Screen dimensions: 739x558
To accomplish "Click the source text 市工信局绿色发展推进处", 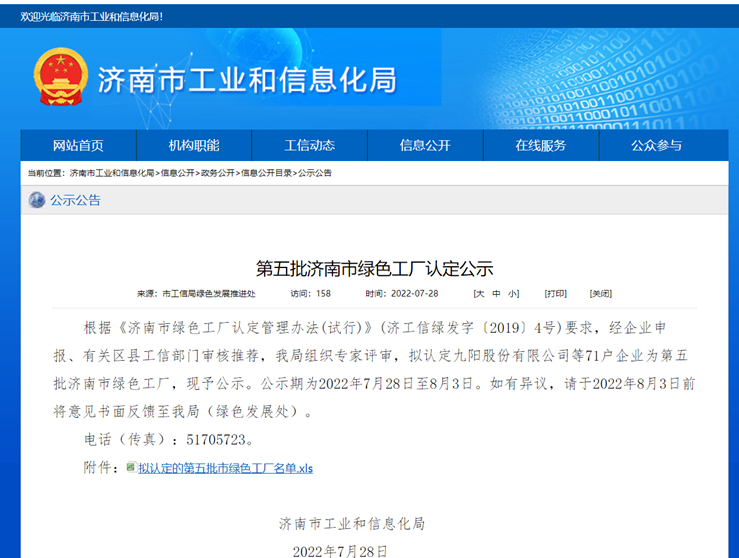I will [209, 294].
